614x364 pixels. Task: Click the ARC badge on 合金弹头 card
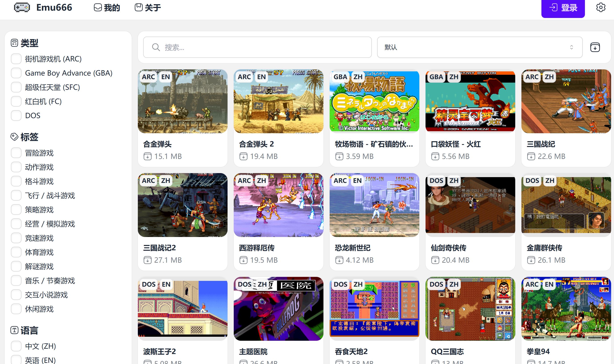pos(148,77)
